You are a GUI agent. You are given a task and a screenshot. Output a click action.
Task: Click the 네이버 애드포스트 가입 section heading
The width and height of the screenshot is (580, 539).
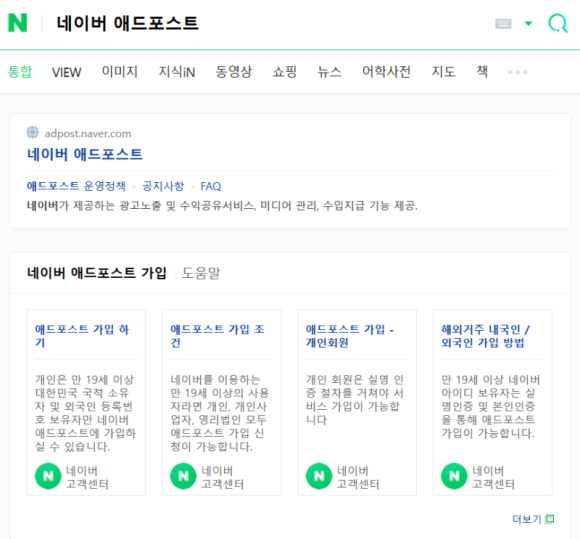(x=97, y=273)
